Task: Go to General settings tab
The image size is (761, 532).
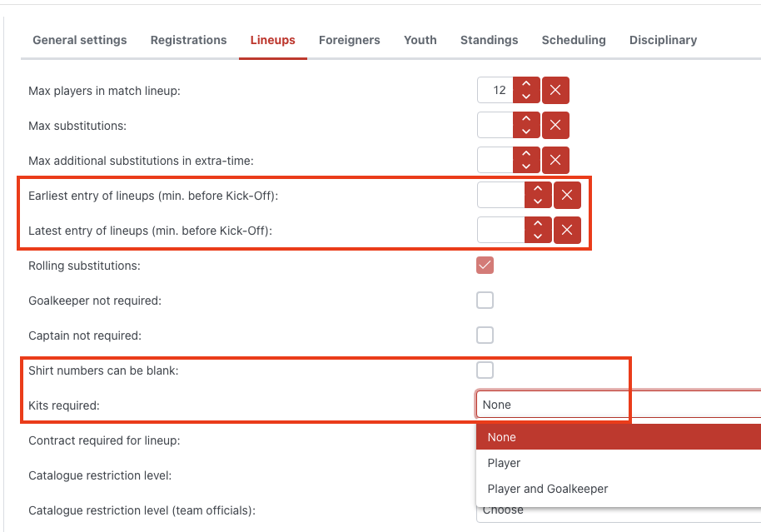Action: click(x=80, y=40)
